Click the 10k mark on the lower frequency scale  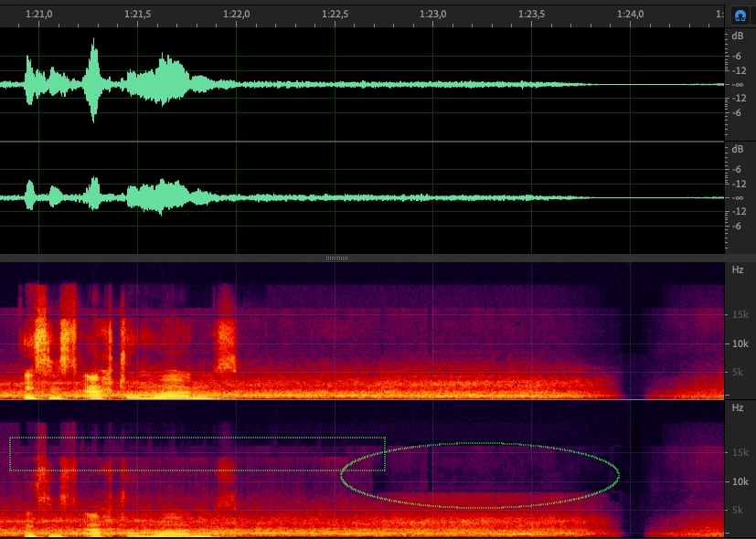pos(739,482)
